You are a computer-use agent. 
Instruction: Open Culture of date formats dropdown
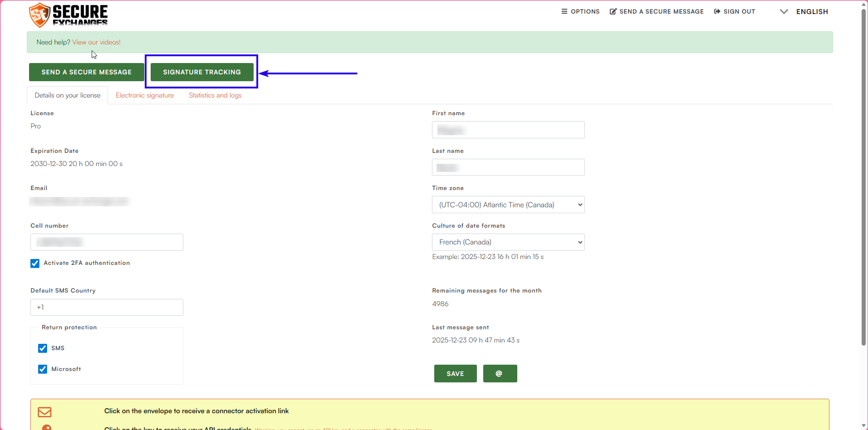coord(508,242)
